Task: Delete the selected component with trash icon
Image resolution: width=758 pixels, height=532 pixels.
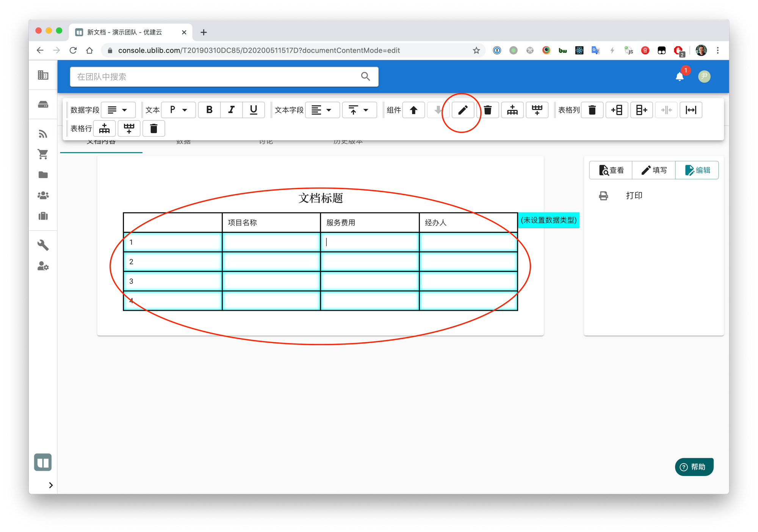Action: 488,110
